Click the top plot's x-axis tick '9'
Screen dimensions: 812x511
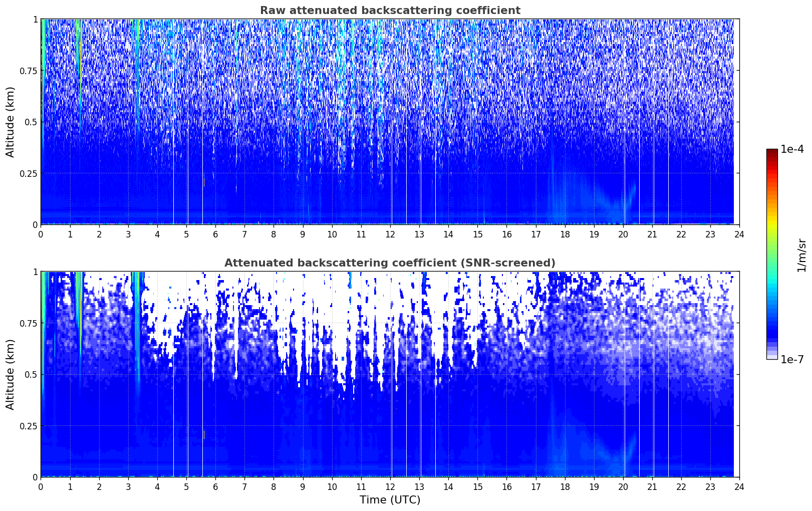[303, 234]
